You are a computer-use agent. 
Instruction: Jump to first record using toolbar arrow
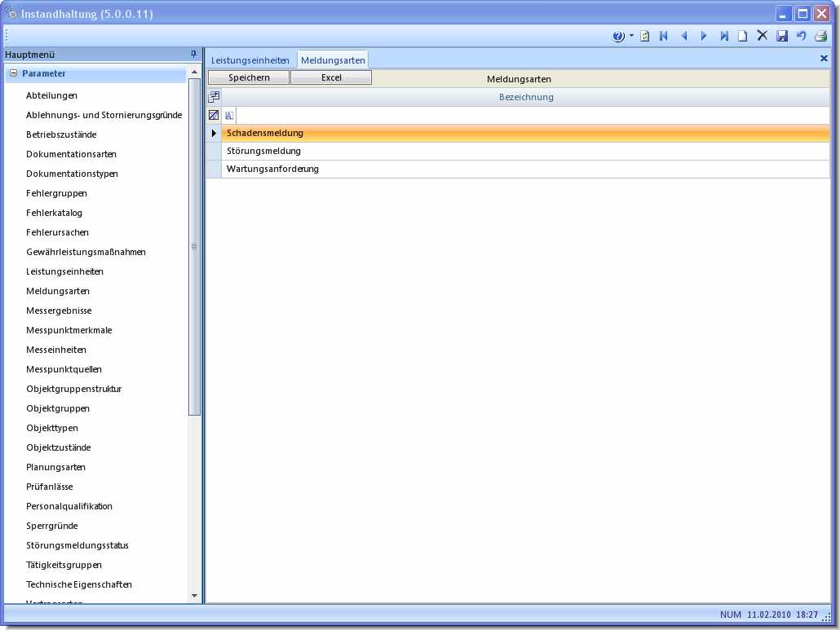click(x=664, y=36)
